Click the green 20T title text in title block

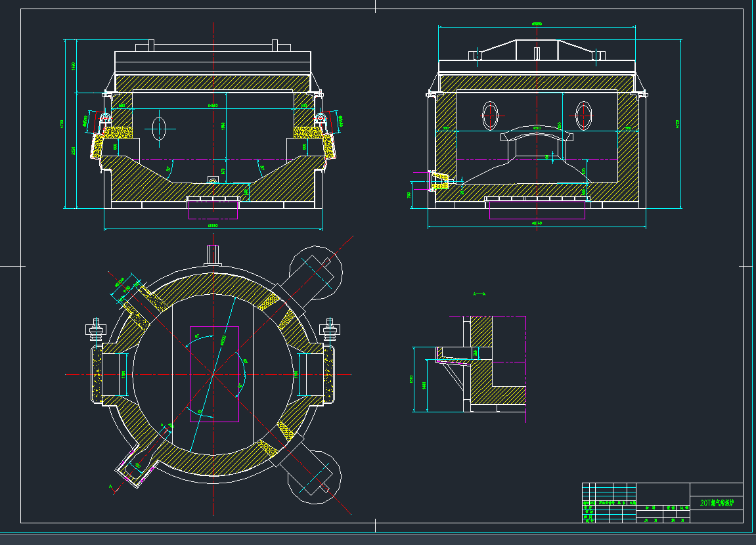[717, 504]
